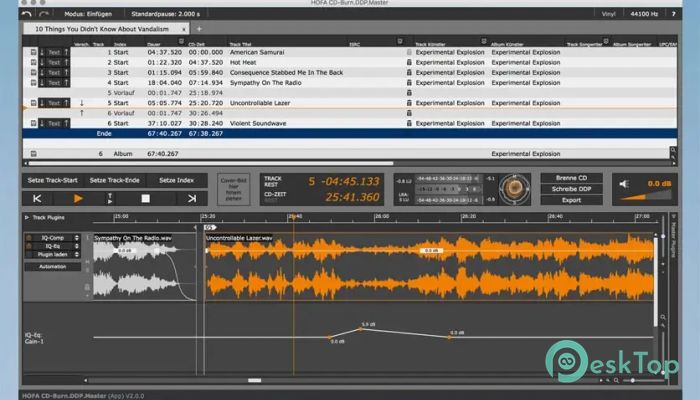700x400 pixels.
Task: Click the up arrow beside 6 Vorlauf index
Action: pos(82,113)
